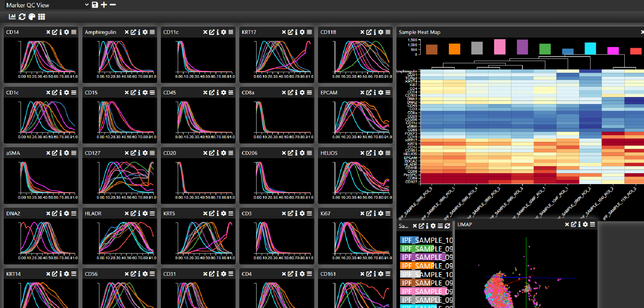Open hamburger menu on the HELIOS chart
644x308 pixels.
pyautogui.click(x=388, y=153)
